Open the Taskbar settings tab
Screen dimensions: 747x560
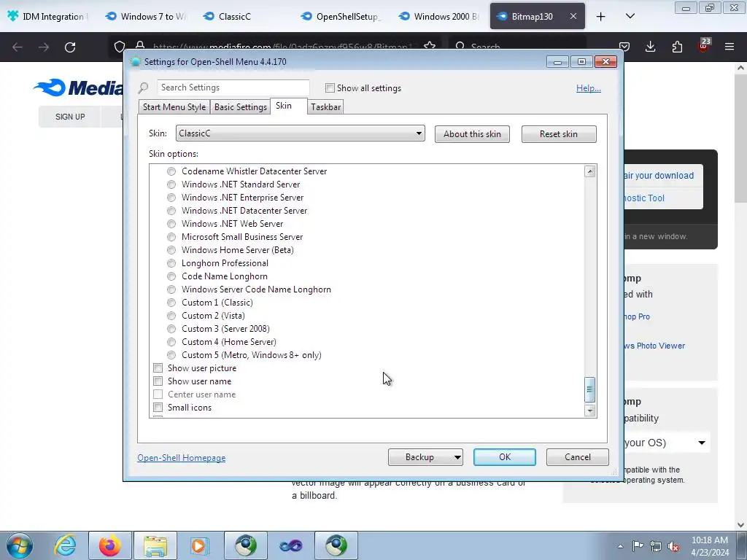[x=326, y=107]
